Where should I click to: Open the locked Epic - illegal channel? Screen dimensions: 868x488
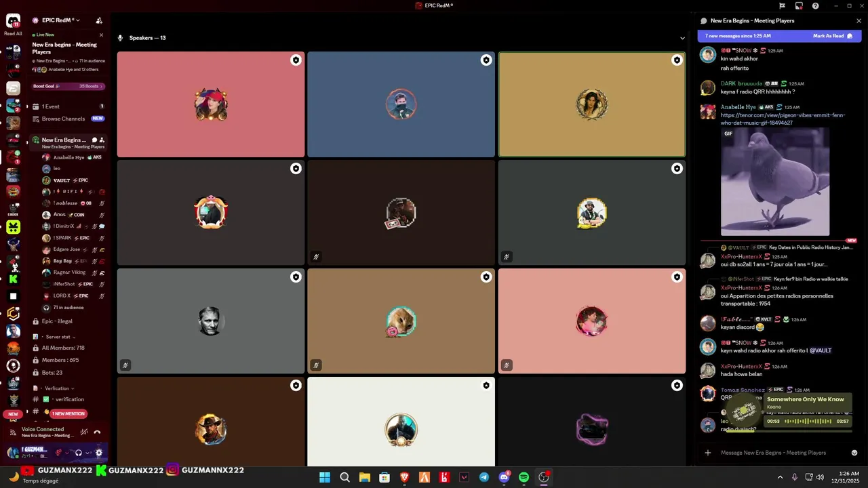[68, 321]
